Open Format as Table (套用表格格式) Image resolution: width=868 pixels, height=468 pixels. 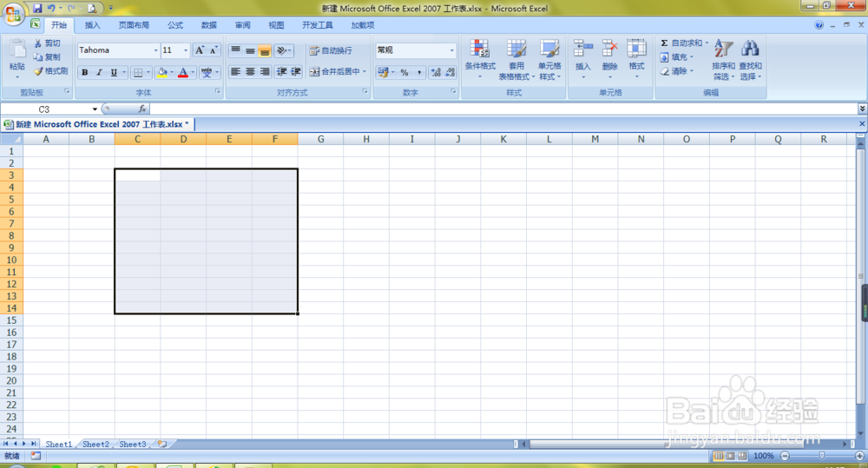click(516, 59)
